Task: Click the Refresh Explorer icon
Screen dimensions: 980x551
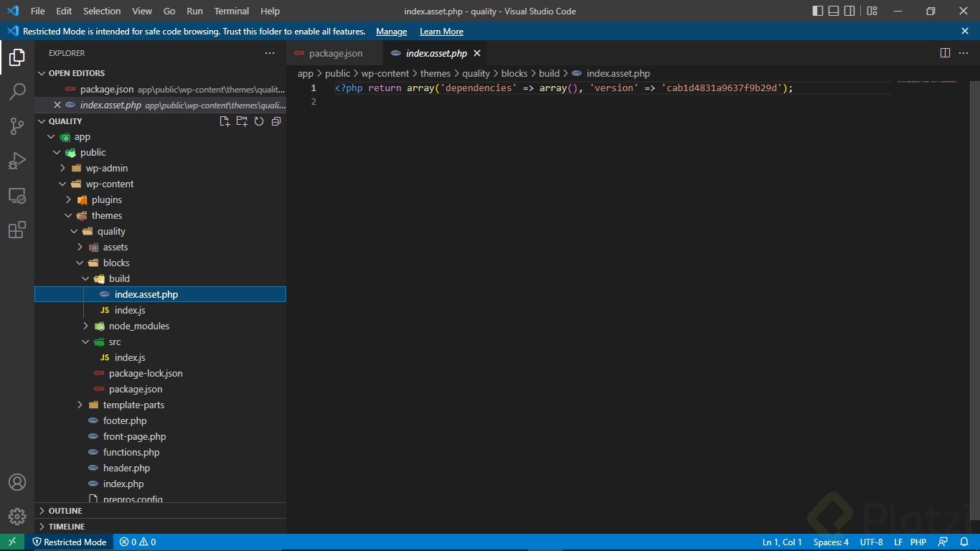Action: point(259,121)
